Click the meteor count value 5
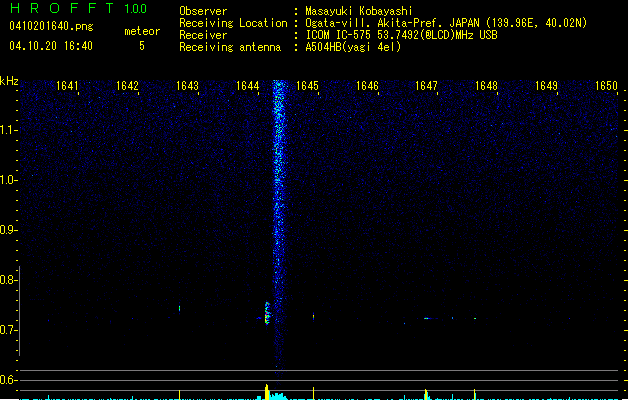629x400 pixels. (142, 46)
